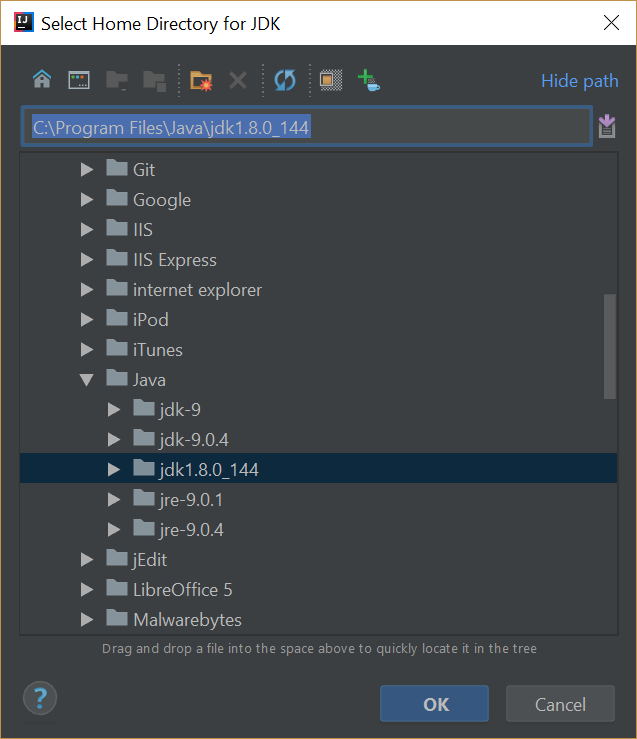Select the iTunes folder
637x739 pixels.
pyautogui.click(x=157, y=350)
